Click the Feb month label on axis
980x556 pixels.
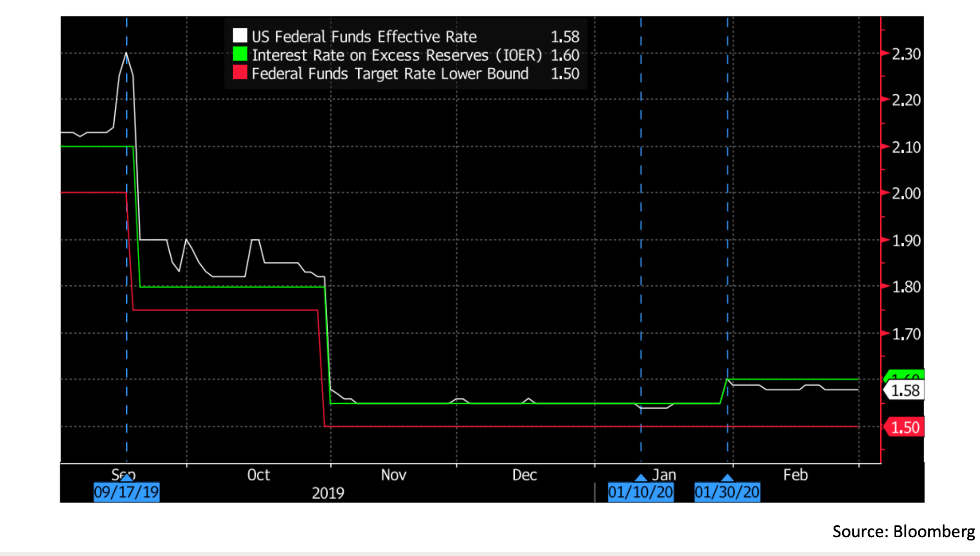pos(795,475)
